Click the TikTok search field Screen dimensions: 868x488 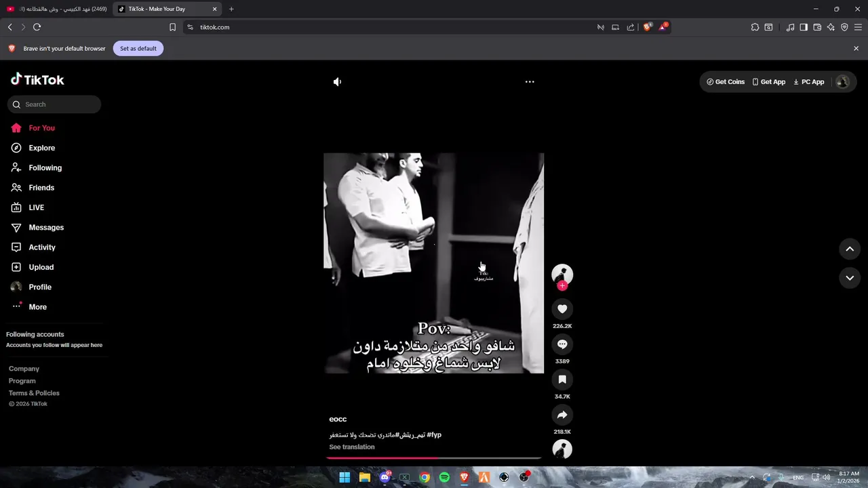54,104
